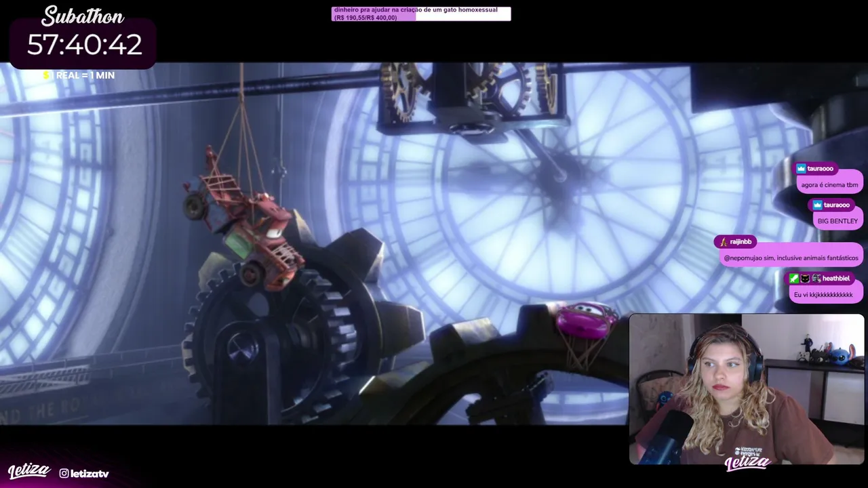Click the Instagram logo icon beside letizatv
This screenshot has height=488, width=868.
click(64, 473)
